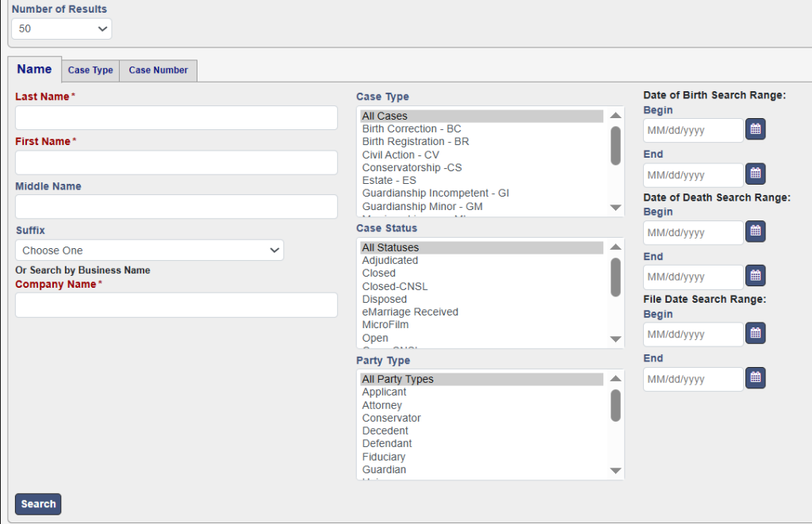Click the Case Status list scrollbar thumb

click(x=615, y=277)
